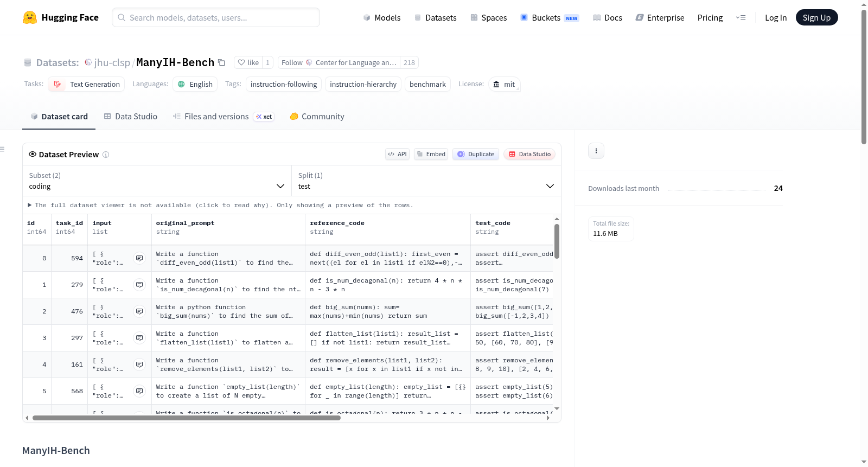Viewport: 868px width, 467px height.
Task: Open Enterprise in top navigation
Action: (x=660, y=17)
